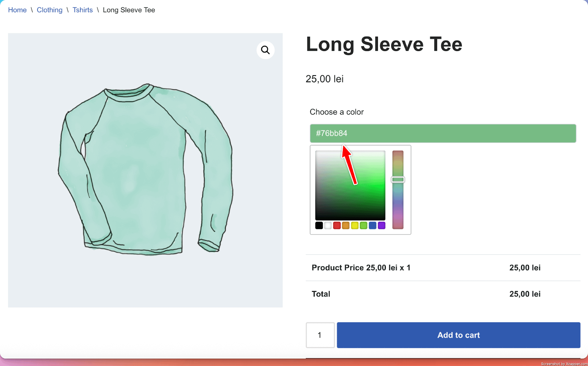Pick the orange preset color swatch
The height and width of the screenshot is (366, 588).
(346, 225)
